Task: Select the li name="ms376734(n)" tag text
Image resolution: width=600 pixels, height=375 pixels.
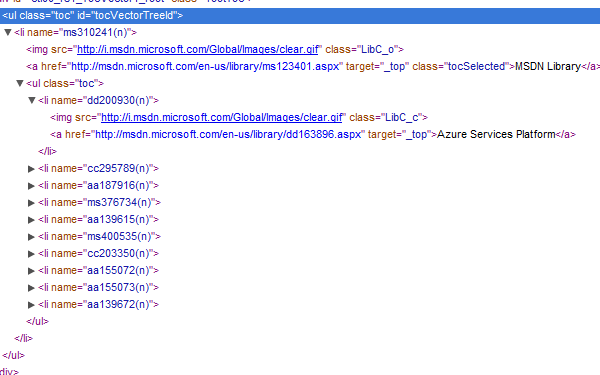Action: [99, 203]
